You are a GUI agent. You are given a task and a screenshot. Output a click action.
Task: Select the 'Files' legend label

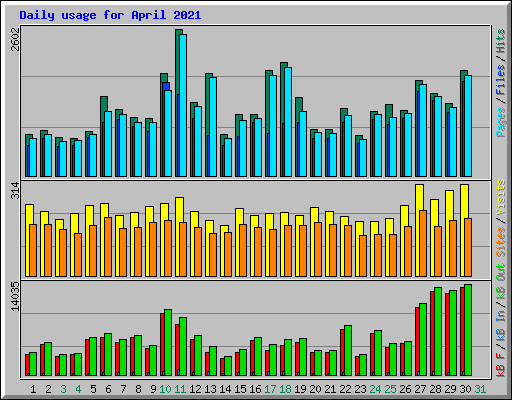[500, 80]
